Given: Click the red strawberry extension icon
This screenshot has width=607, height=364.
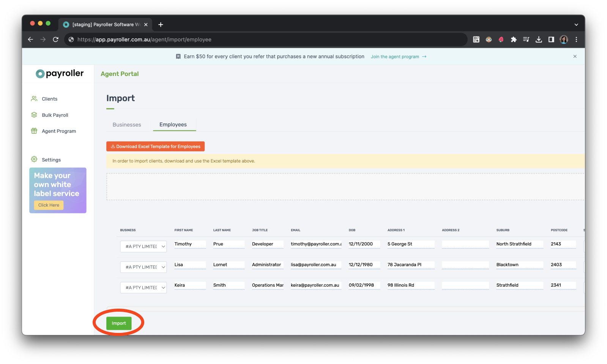Looking at the screenshot, I should 501,39.
